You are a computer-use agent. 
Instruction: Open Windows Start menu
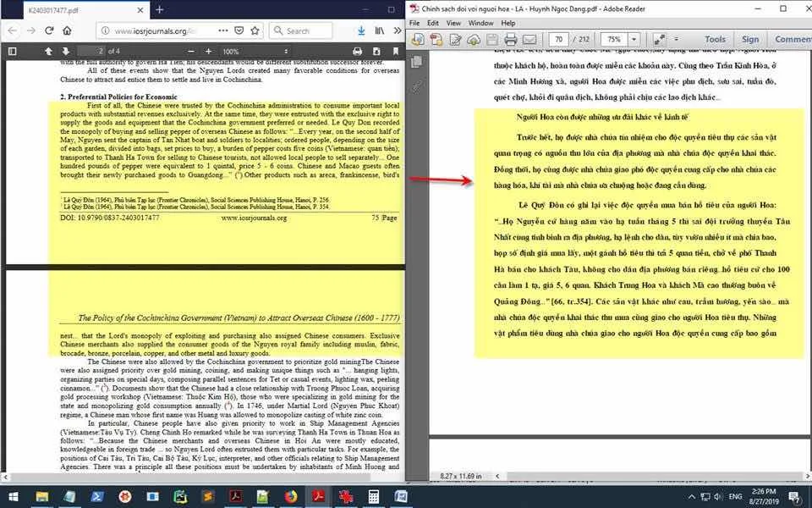point(13,497)
